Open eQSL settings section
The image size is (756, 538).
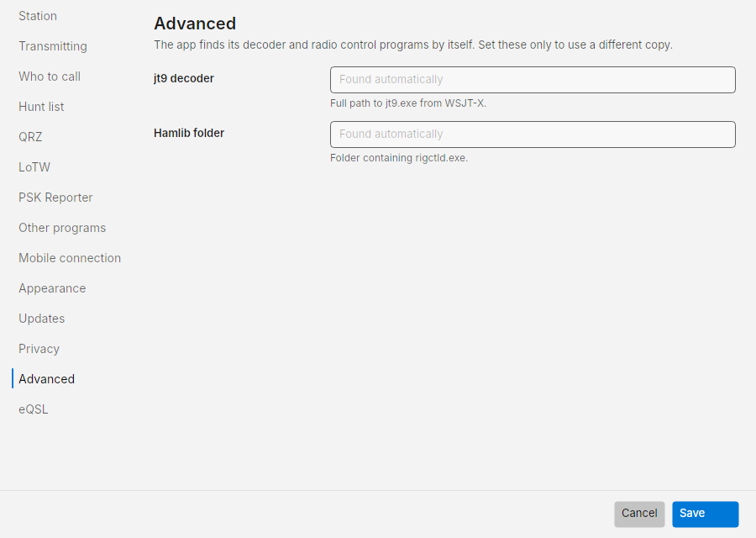click(33, 409)
